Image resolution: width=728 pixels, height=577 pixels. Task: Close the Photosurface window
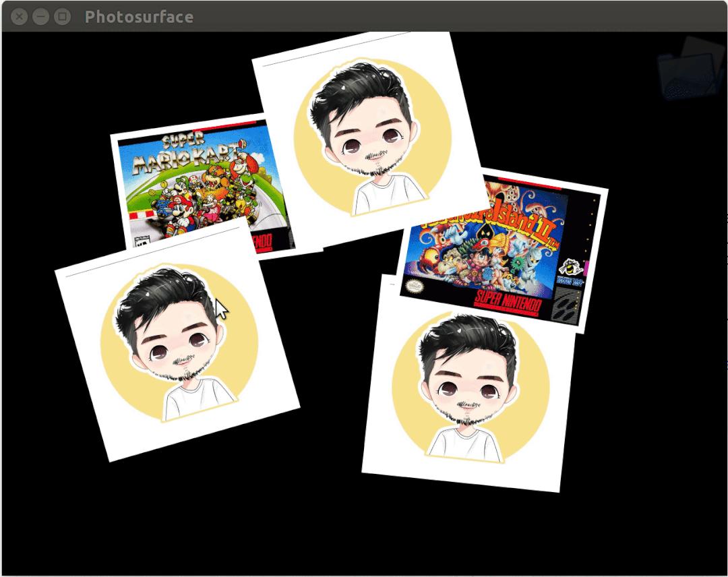[20, 17]
